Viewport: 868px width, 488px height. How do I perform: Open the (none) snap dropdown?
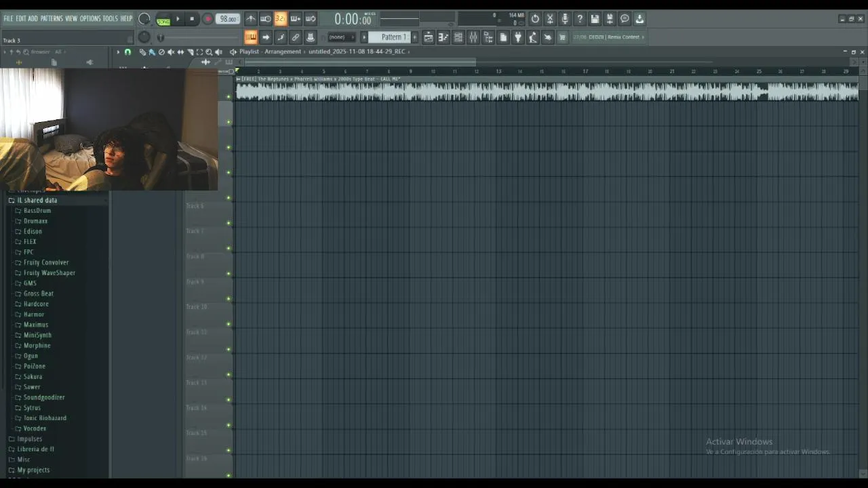(x=342, y=37)
